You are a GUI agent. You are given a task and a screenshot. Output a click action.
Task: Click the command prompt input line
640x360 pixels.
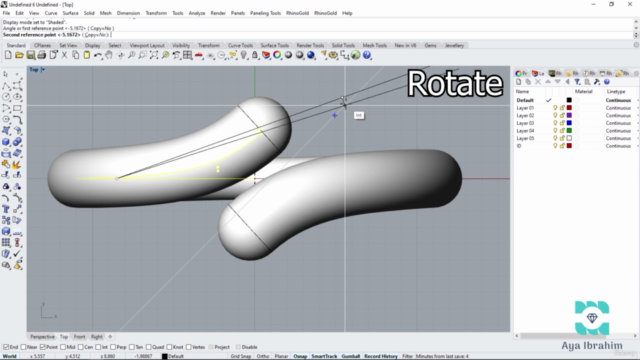(317, 35)
